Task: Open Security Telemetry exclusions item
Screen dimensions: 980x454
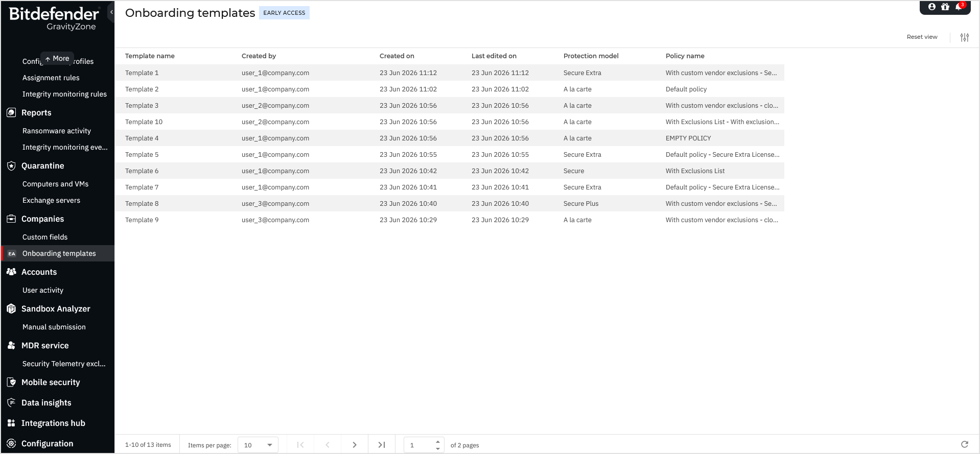Action: click(x=64, y=364)
